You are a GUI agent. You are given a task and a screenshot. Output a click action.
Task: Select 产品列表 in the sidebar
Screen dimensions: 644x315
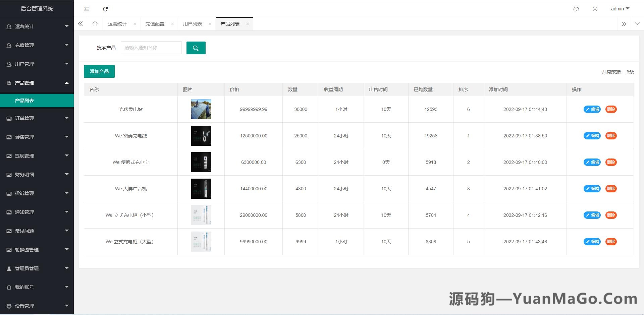pos(24,101)
